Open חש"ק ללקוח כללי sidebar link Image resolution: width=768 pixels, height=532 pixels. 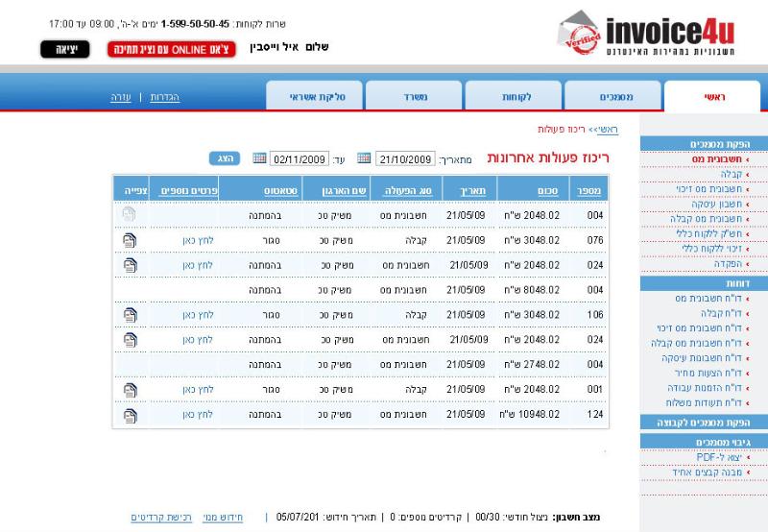coord(709,233)
